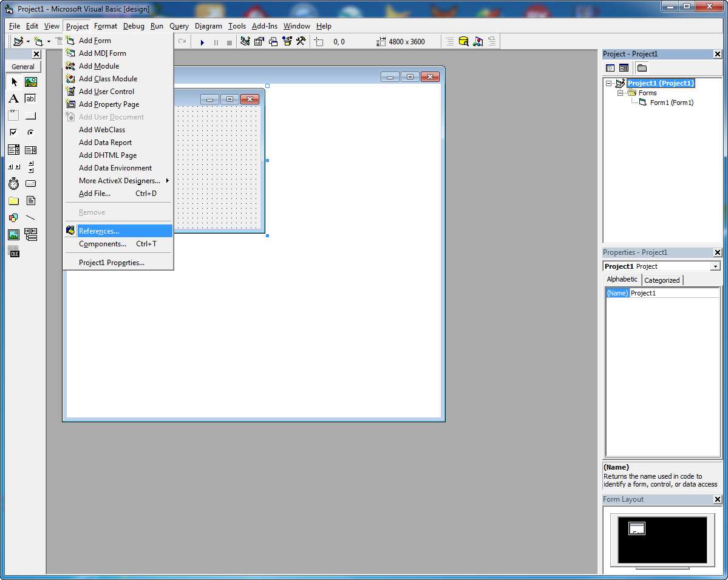Image resolution: width=728 pixels, height=580 pixels.
Task: Select the DriveListBox control tool
Action: [30, 184]
